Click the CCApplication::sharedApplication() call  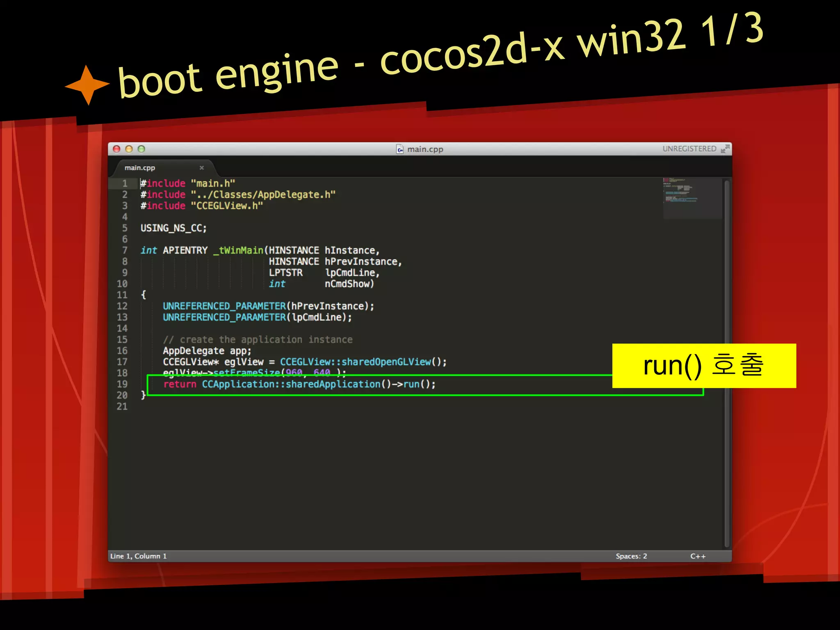(x=297, y=384)
